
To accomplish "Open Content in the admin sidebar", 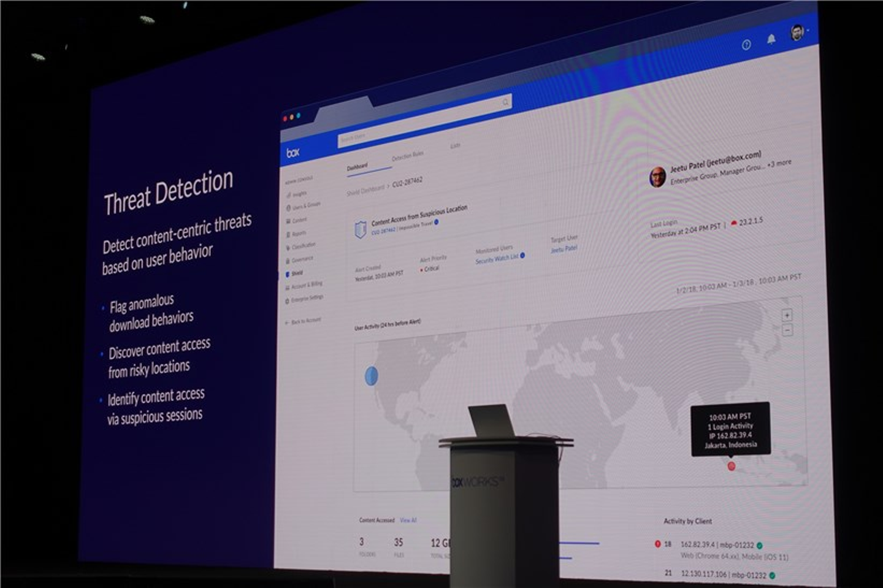I will [x=300, y=220].
